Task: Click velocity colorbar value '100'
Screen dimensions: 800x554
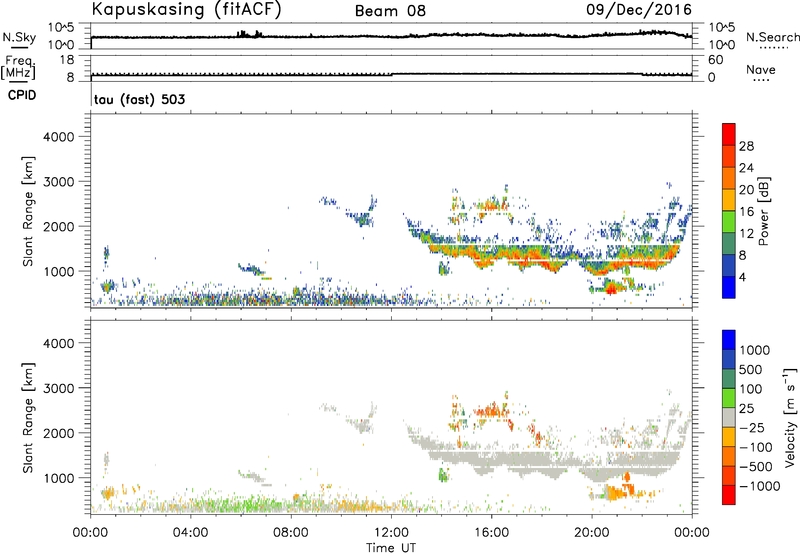Action: point(751,389)
